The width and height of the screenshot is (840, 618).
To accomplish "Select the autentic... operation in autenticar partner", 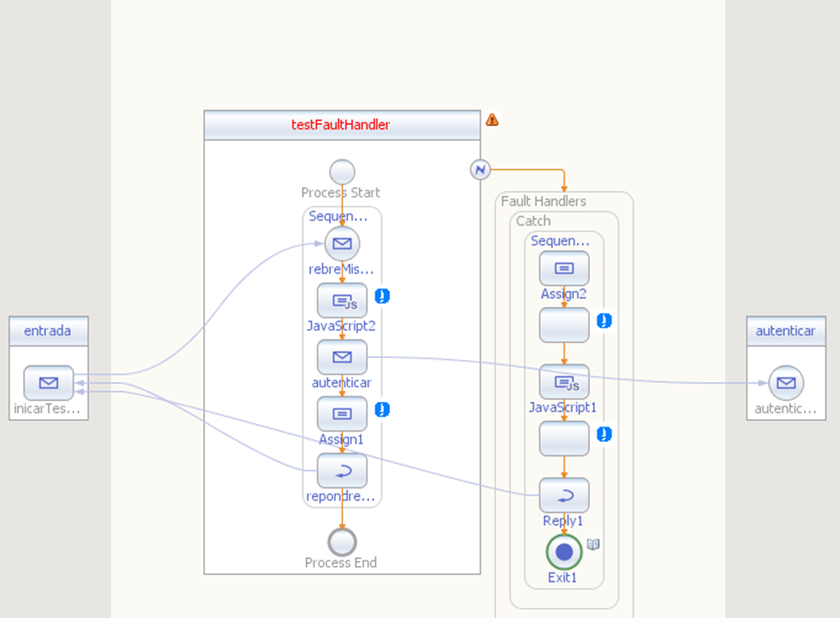I will tap(786, 383).
